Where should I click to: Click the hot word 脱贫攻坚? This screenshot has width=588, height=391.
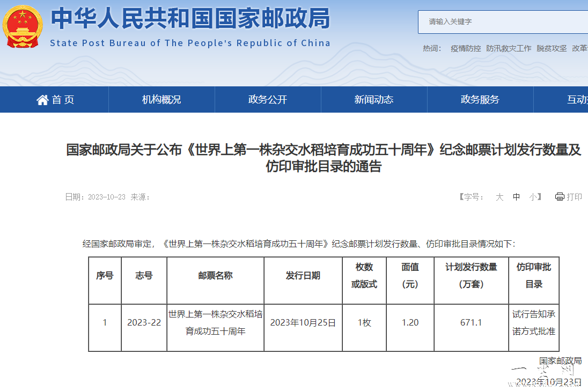click(x=552, y=48)
